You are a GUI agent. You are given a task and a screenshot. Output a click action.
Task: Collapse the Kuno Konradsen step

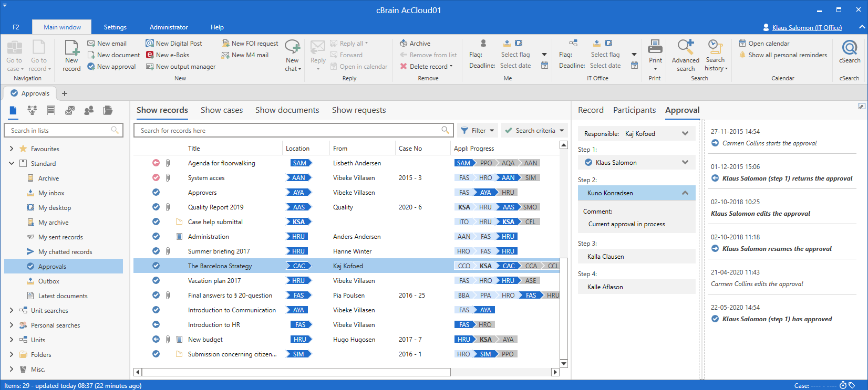point(685,193)
